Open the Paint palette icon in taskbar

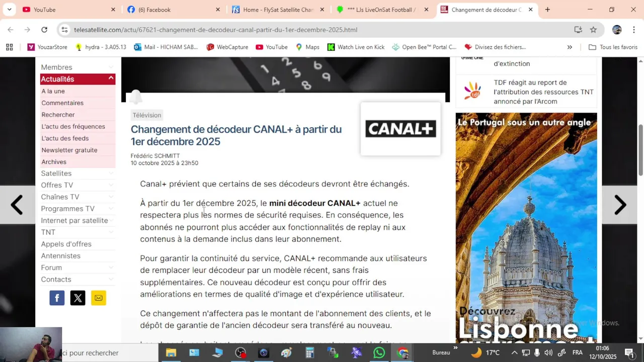[x=287, y=352]
